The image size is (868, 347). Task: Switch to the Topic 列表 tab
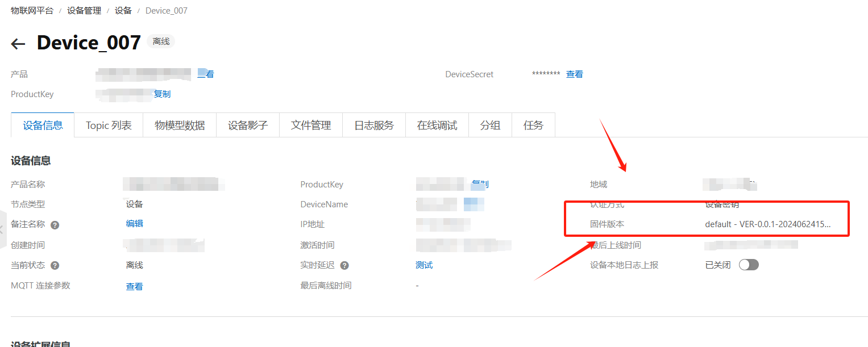pos(108,124)
